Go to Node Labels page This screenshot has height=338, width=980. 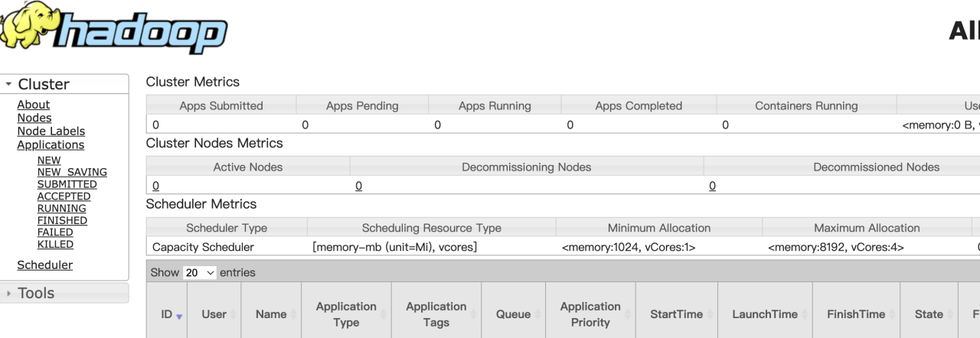pos(51,132)
